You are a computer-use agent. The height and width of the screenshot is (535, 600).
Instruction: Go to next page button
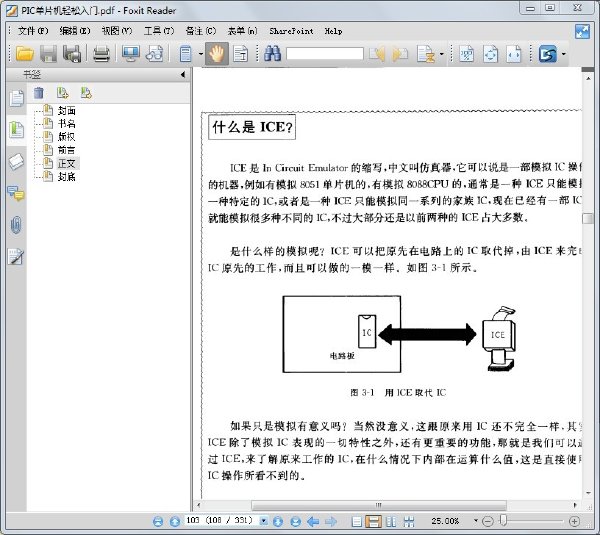[278, 521]
